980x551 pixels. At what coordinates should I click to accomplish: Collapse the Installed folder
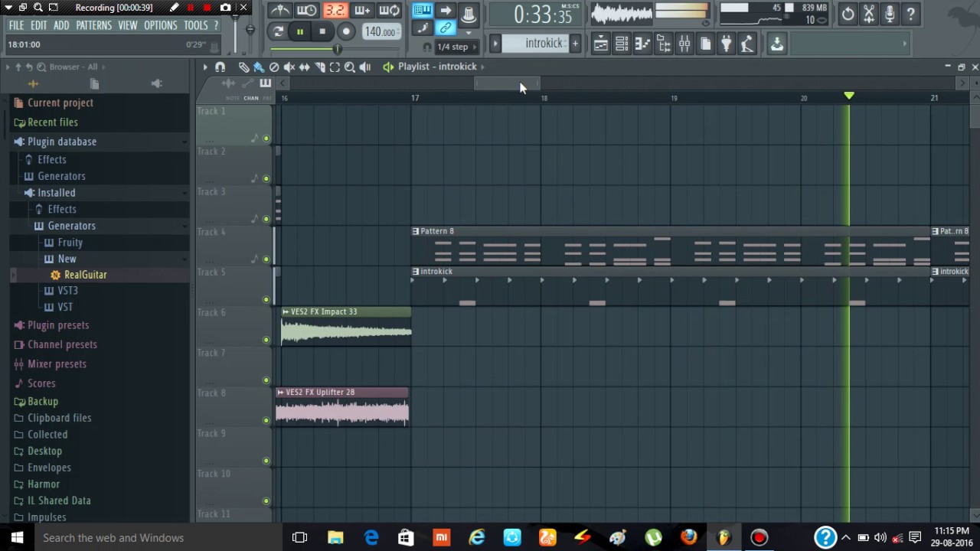[57, 193]
